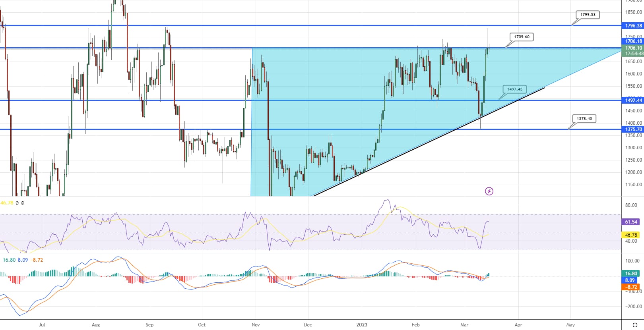Select the MACD legend value 16.80
Screen dimensions: 644x330
(9, 260)
